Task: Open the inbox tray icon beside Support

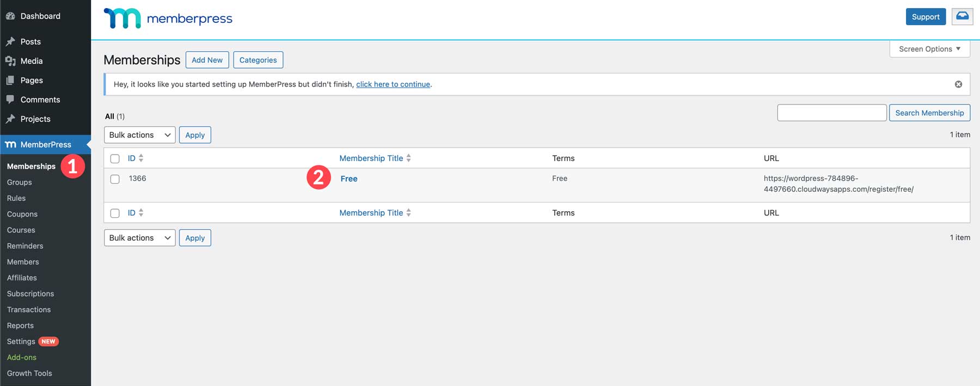Action: coord(962,16)
